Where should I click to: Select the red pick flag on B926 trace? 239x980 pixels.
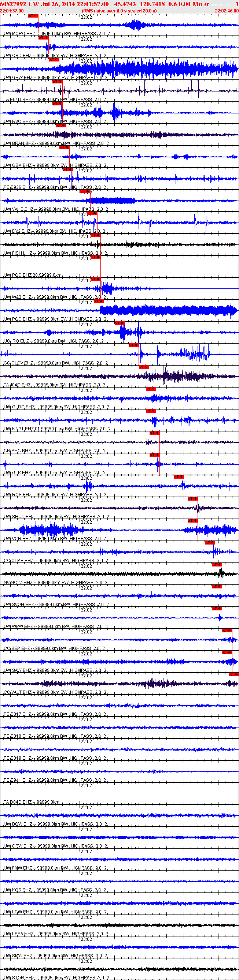click(x=67, y=169)
